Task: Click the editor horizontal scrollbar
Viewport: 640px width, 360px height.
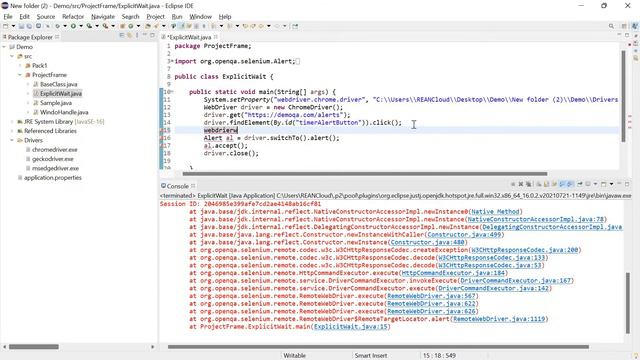Action: (365, 173)
